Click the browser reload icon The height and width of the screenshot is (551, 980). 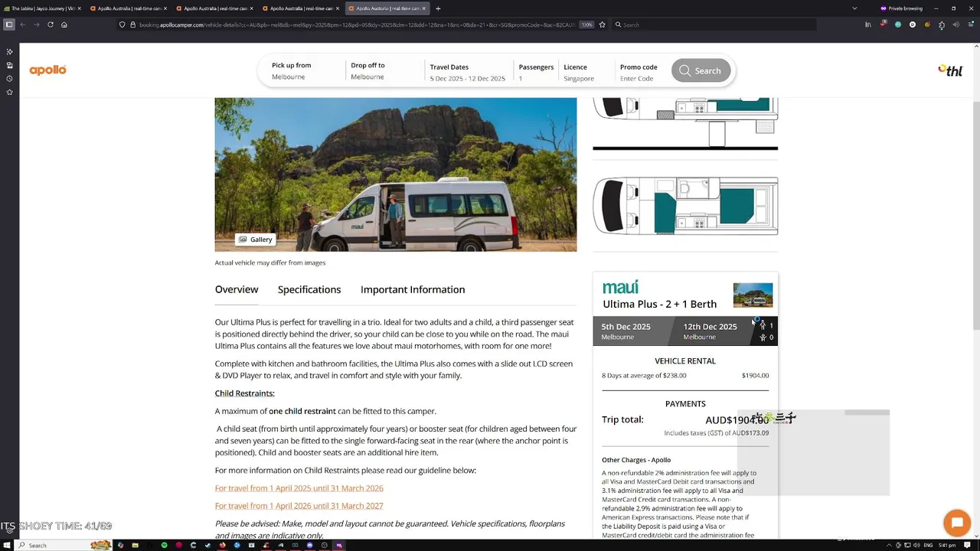(51, 24)
